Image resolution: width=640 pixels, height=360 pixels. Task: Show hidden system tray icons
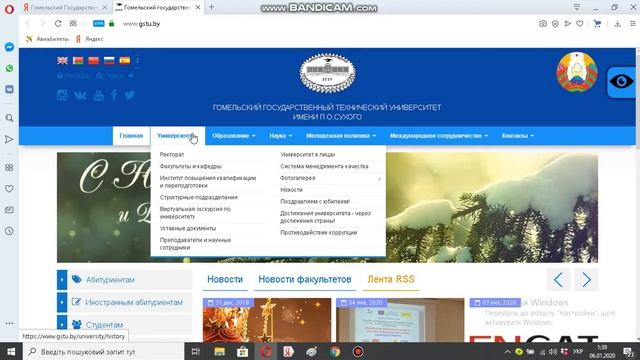point(507,351)
